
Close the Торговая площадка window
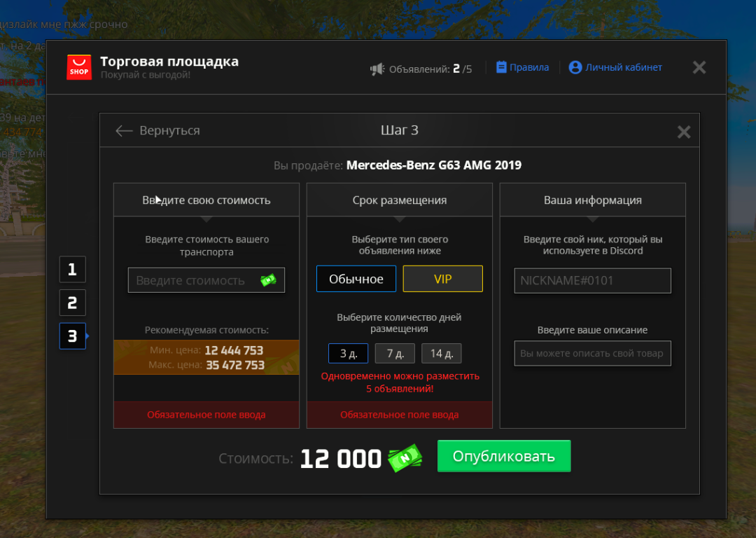click(x=699, y=67)
